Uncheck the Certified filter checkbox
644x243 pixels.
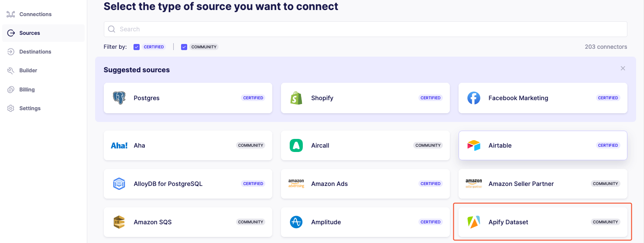(137, 47)
